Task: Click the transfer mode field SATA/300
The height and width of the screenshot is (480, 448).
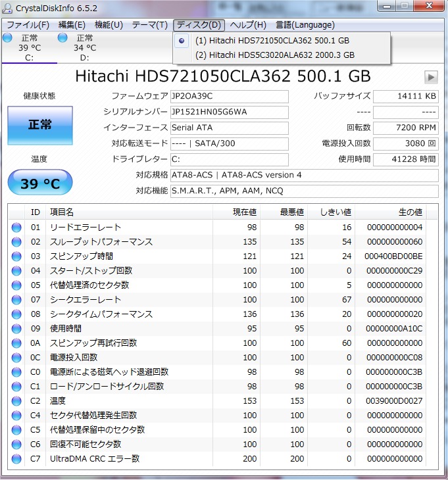Action: pyautogui.click(x=230, y=143)
